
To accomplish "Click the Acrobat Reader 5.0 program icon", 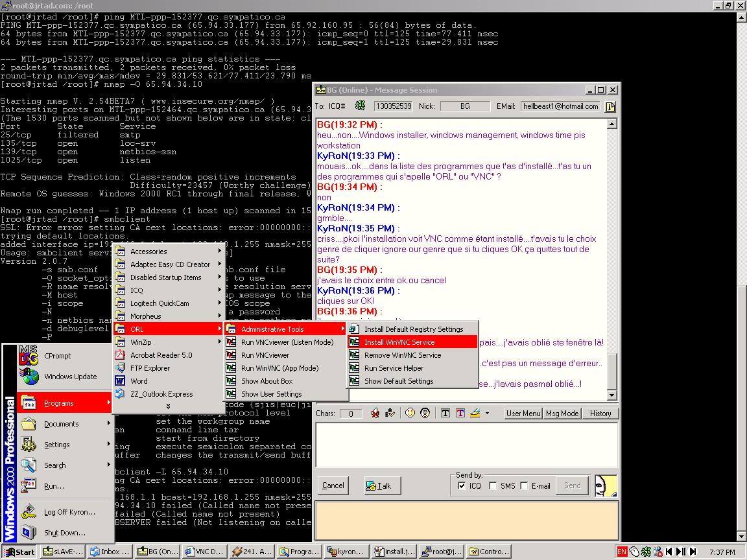I will pos(120,355).
